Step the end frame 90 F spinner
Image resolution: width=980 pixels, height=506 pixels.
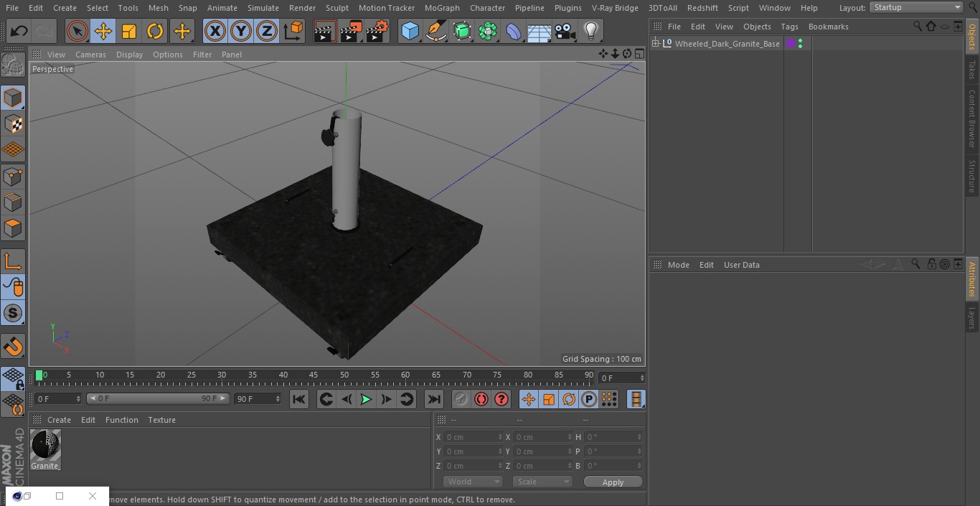point(278,398)
